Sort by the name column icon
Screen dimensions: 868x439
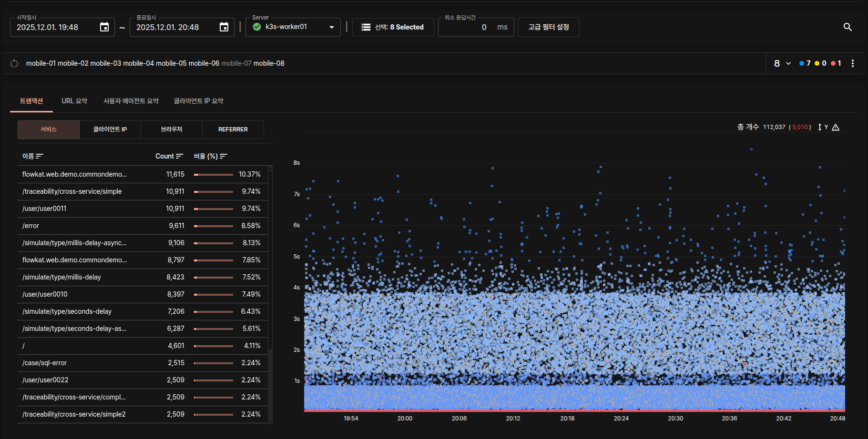[40, 156]
